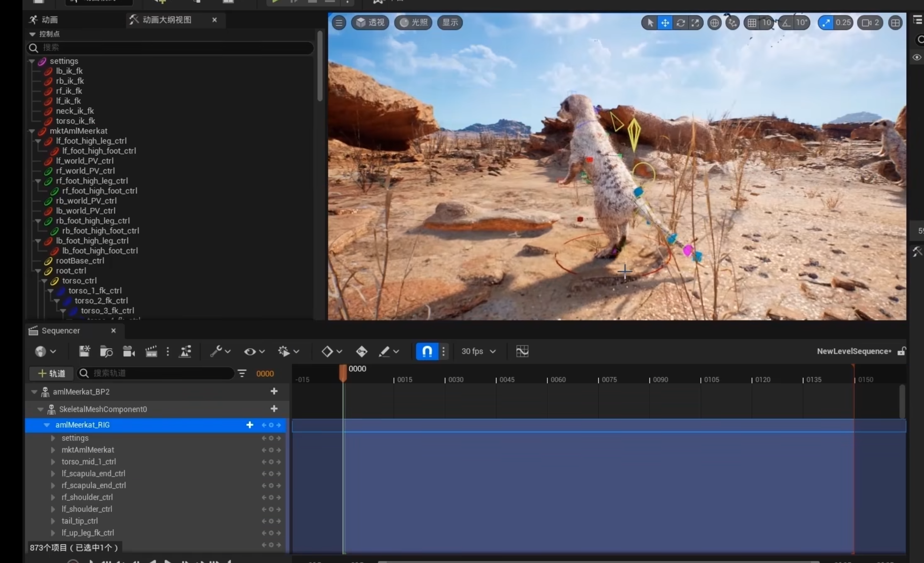The height and width of the screenshot is (563, 924).
Task: Click the 0075 mark on the timeline ruler
Action: [x=609, y=380]
